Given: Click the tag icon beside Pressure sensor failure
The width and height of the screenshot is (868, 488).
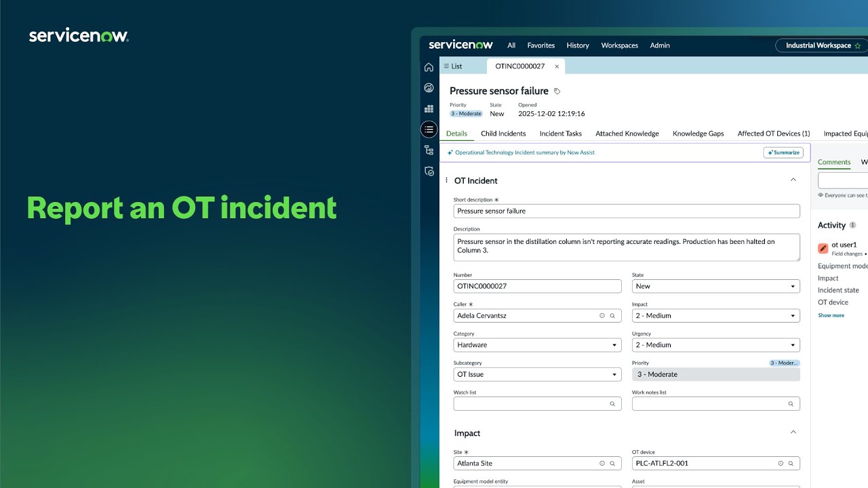Looking at the screenshot, I should (557, 90).
